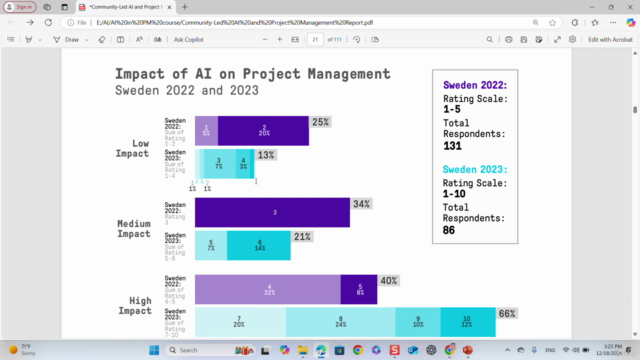The image size is (640, 360).
Task: Open Outlook from taskbar
Action: 413,350
